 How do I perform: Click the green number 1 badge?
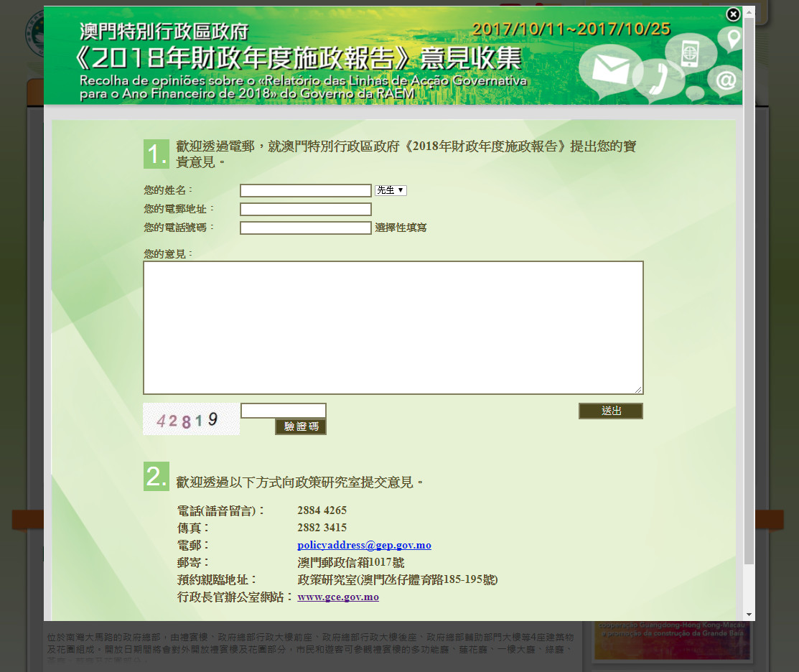[156, 154]
